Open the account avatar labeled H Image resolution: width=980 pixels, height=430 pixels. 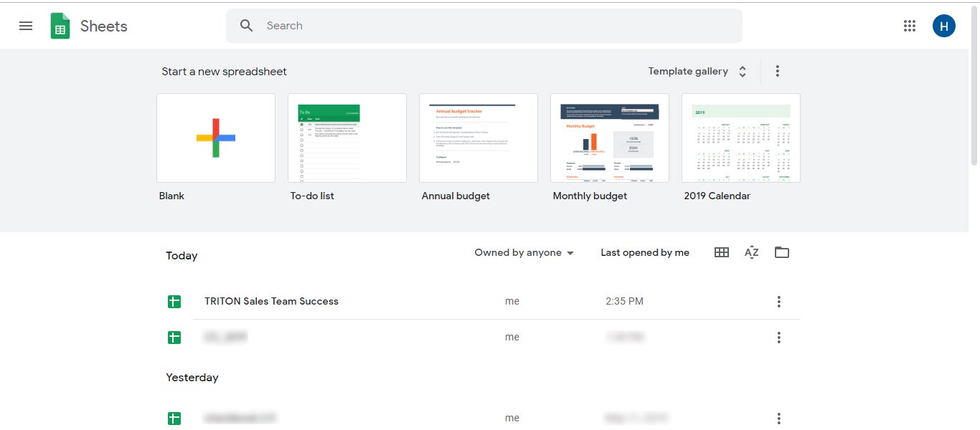coord(944,26)
